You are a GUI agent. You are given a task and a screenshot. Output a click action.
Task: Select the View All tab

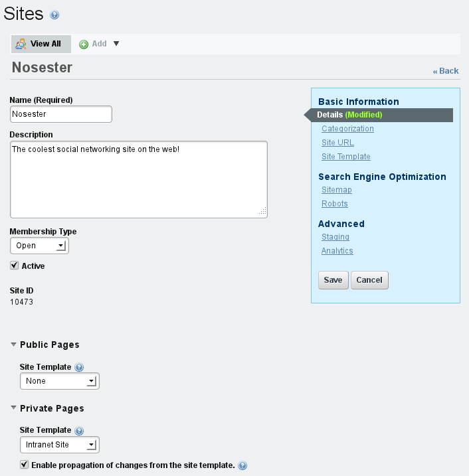coord(41,44)
